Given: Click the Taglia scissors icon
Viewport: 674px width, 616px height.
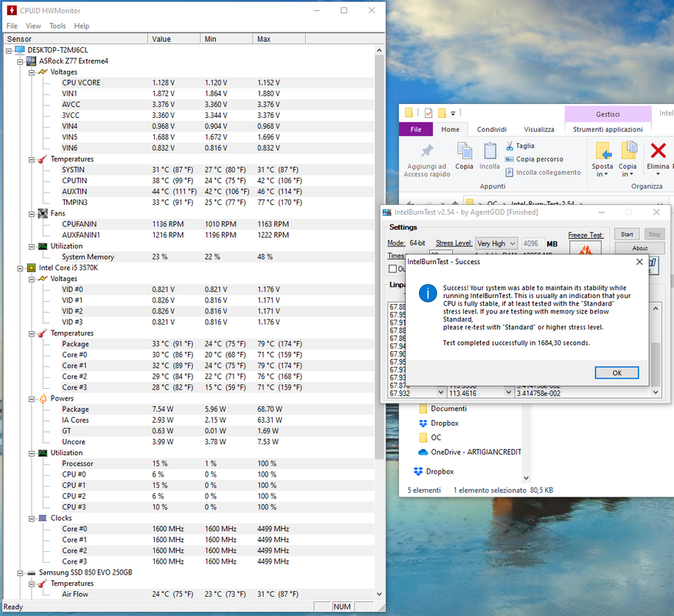Looking at the screenshot, I should 509,146.
